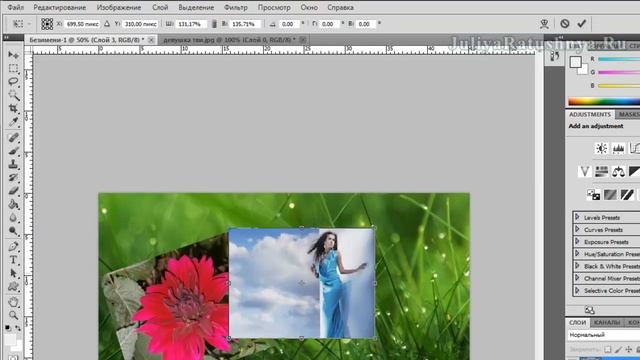
Task: Add Invert adjustment
Action: pos(593,195)
